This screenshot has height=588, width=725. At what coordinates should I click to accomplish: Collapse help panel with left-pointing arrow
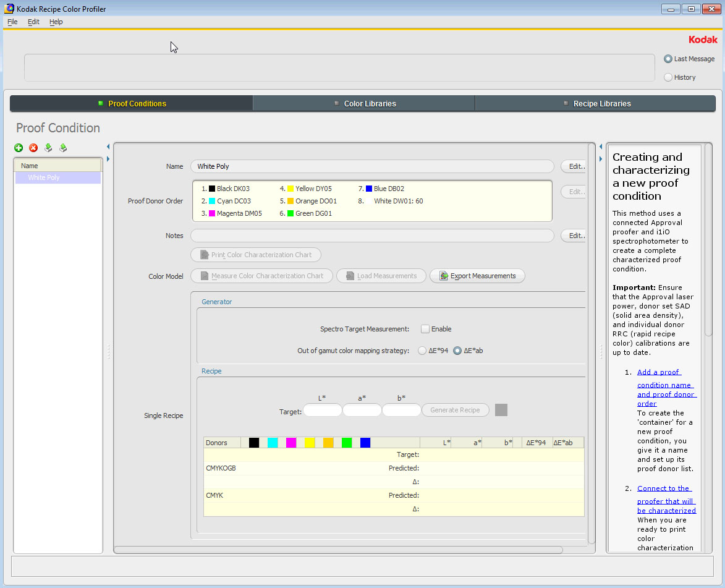[601, 147]
